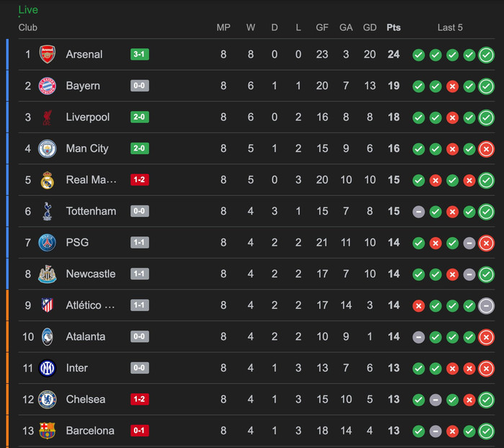This screenshot has height=448, width=504.
Task: Click Real Madrid's red 1-2 score badge
Action: pyautogui.click(x=140, y=180)
